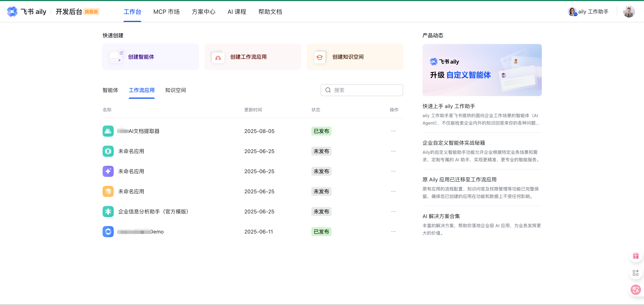Click the 开发后台 title text
The width and height of the screenshot is (644, 305).
click(69, 12)
